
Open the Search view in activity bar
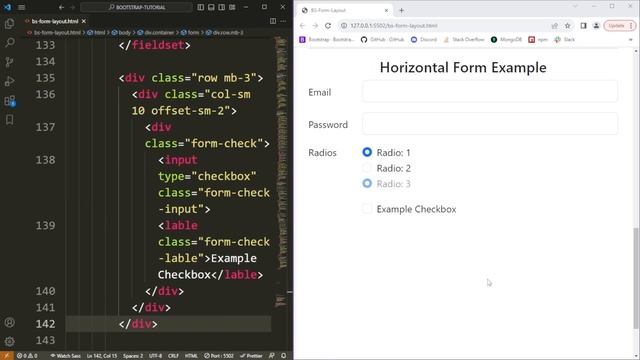tap(9, 42)
